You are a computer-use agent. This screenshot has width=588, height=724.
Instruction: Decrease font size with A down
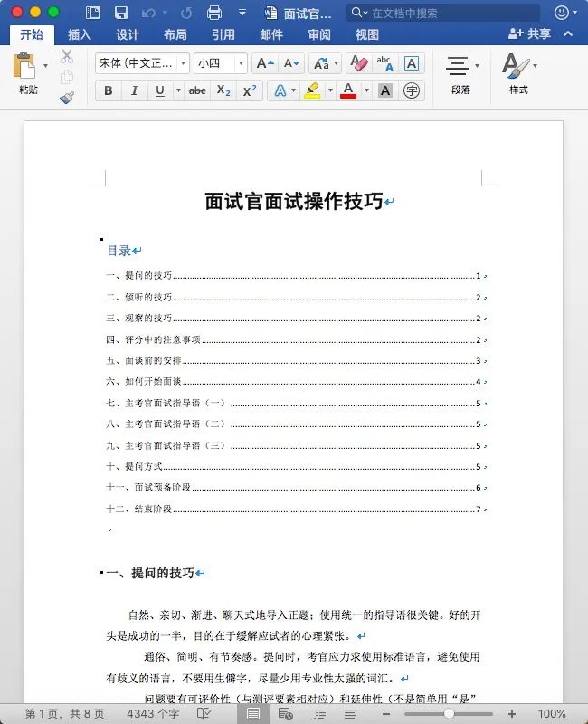(x=291, y=63)
